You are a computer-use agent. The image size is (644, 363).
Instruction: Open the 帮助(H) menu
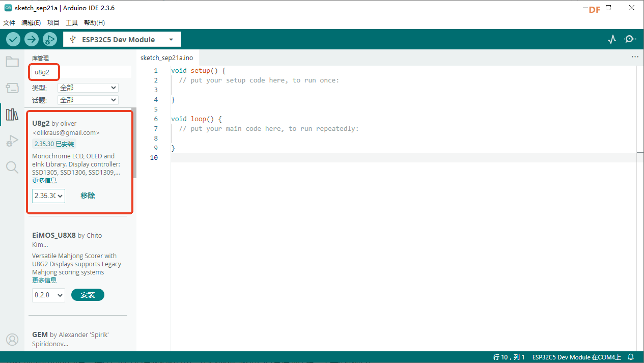point(94,23)
